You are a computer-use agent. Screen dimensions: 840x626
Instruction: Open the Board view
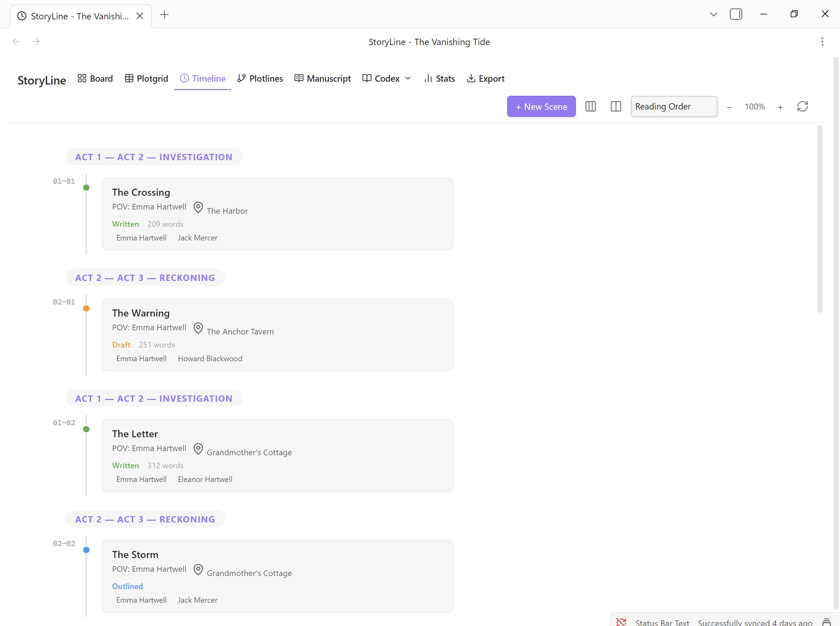pos(95,79)
